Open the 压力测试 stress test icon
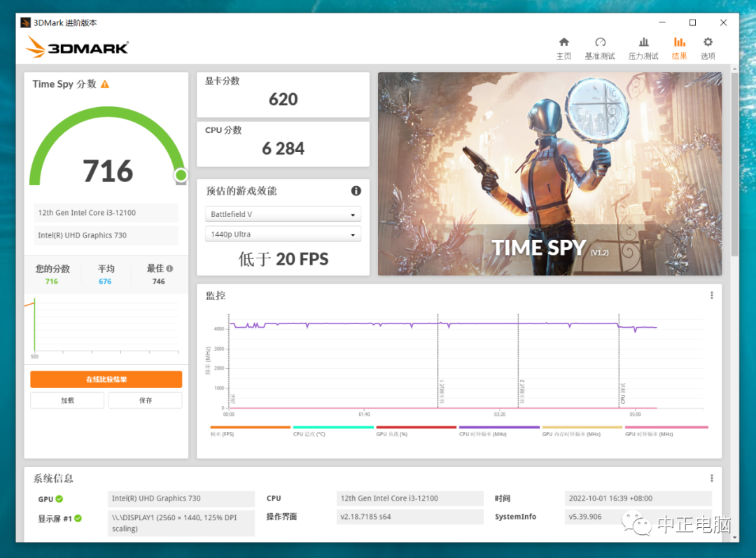756x558 pixels. pos(643,48)
